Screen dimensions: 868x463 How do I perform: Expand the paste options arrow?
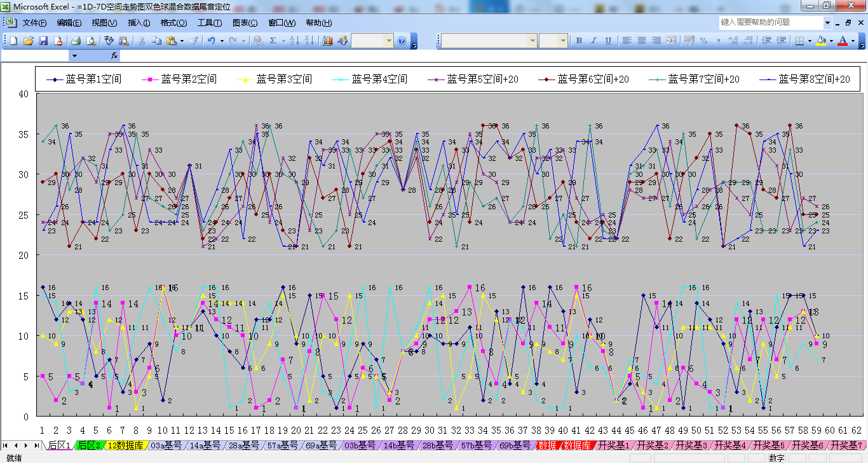click(x=182, y=41)
